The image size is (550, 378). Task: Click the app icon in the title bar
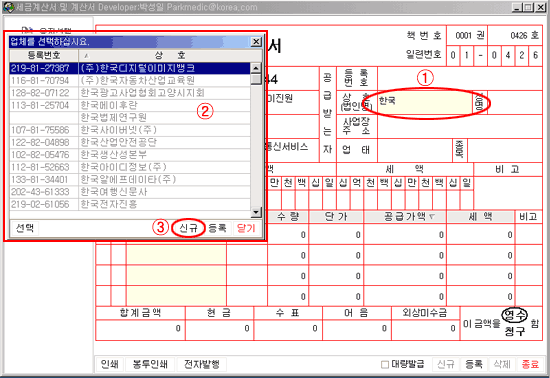(x=8, y=7)
